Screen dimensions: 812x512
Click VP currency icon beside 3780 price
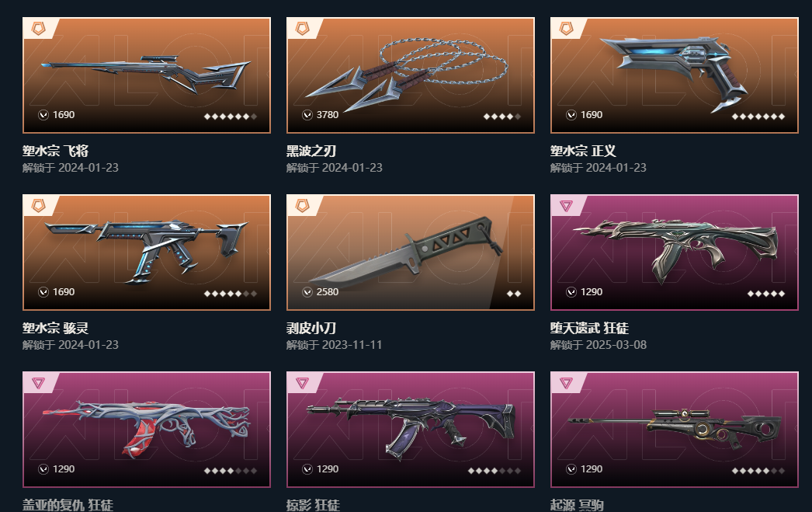307,114
